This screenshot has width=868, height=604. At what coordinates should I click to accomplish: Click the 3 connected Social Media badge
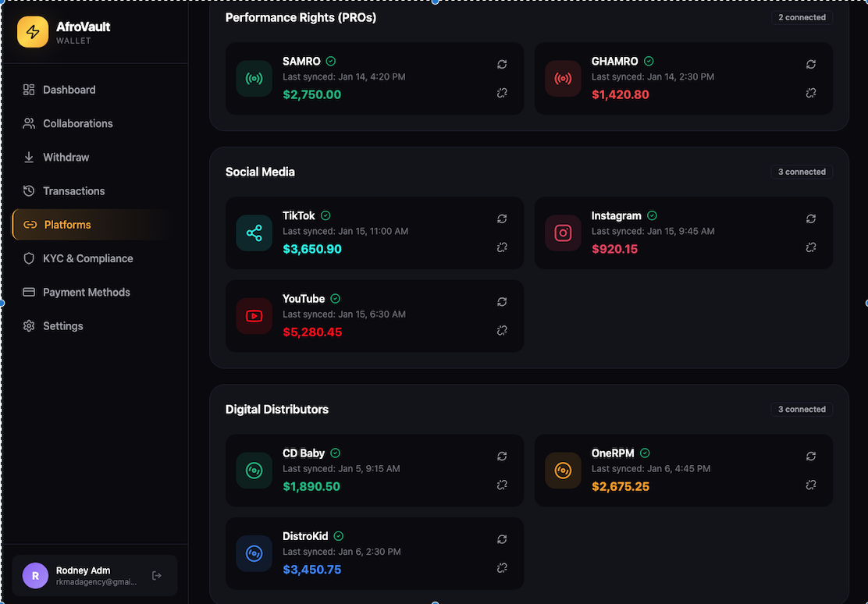click(802, 172)
